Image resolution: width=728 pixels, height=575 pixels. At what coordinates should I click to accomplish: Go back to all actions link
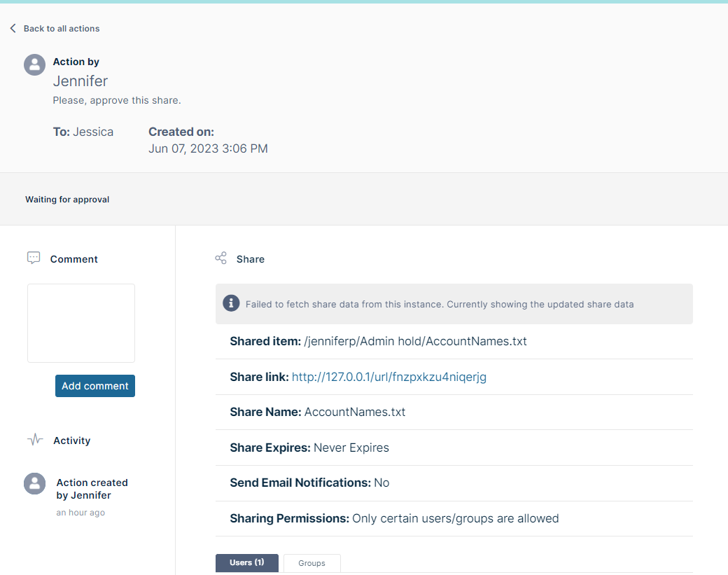click(x=62, y=29)
